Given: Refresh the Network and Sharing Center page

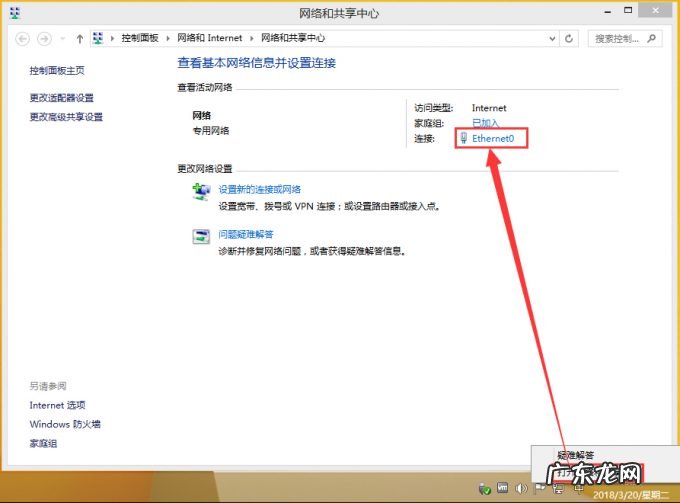Looking at the screenshot, I should click(569, 39).
